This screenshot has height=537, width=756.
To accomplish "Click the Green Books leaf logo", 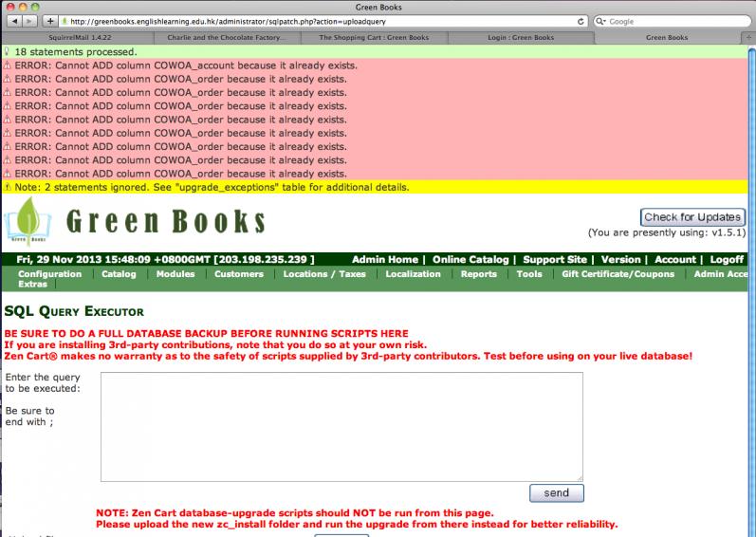I will coord(28,222).
